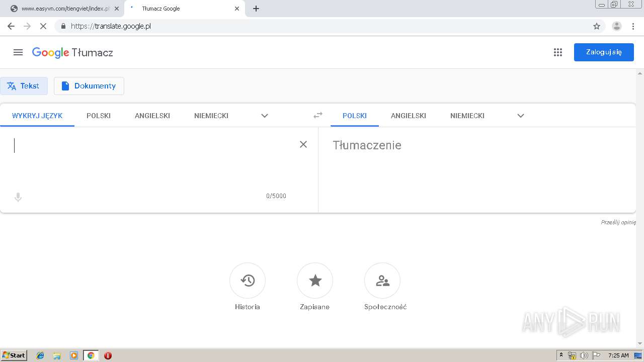Open the Chrome three-dot menu
The height and width of the screenshot is (362, 644).
633,26
